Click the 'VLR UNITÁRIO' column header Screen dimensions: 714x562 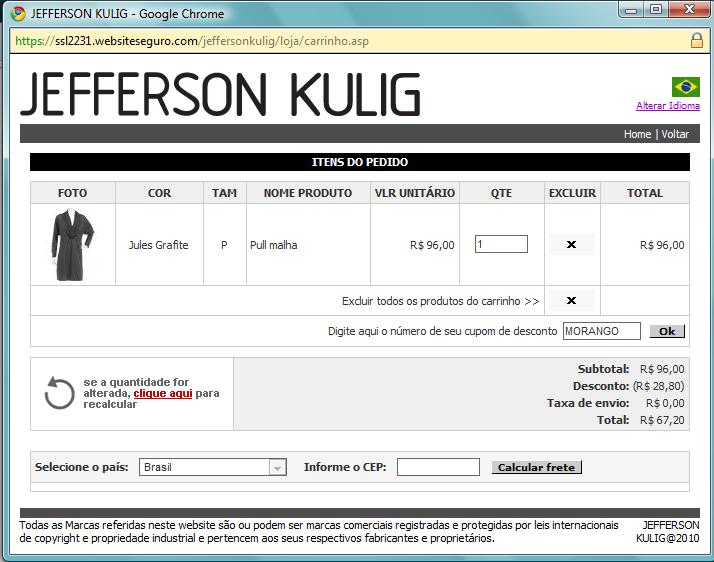coord(415,193)
